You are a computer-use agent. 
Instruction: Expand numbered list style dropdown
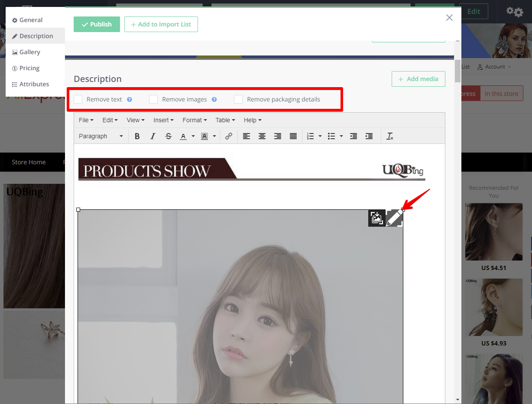320,136
